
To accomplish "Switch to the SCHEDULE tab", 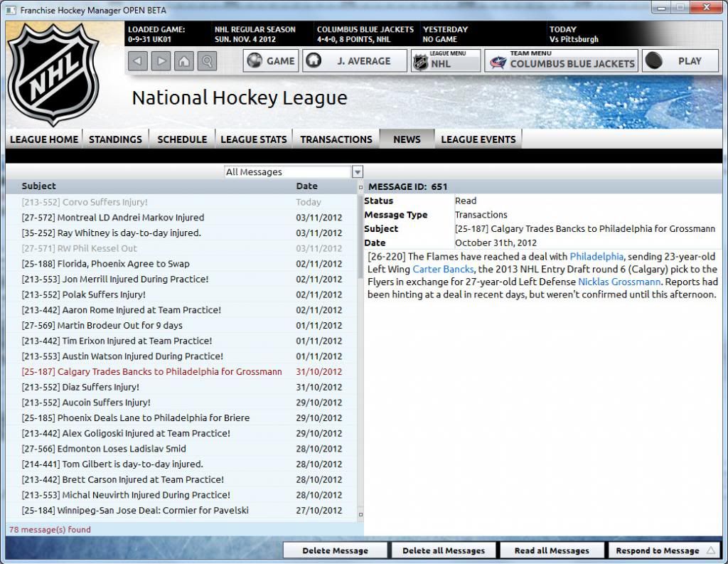I will (x=182, y=139).
